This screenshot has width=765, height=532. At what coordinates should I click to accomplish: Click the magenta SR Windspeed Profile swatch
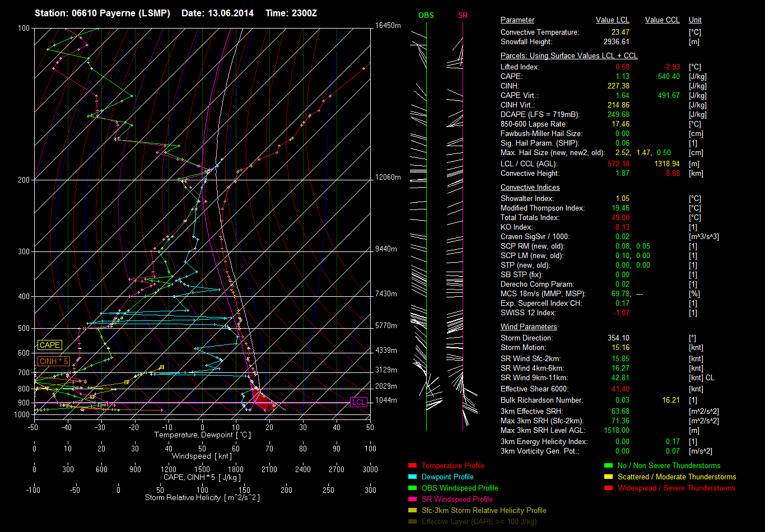pos(413,500)
